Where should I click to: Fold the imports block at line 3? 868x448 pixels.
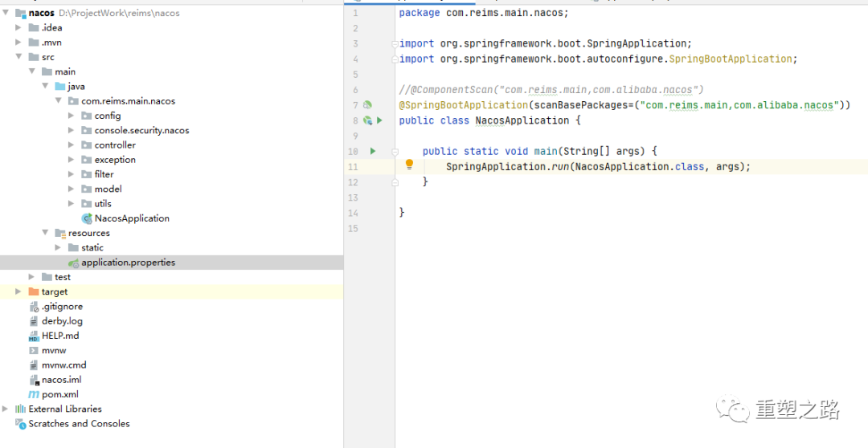pos(394,43)
